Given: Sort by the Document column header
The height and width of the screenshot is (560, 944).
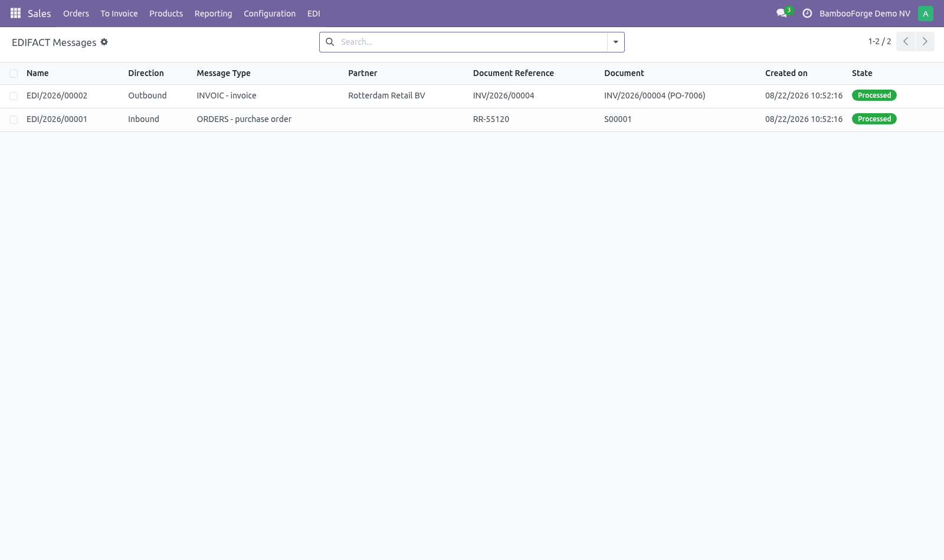Looking at the screenshot, I should click(x=624, y=73).
